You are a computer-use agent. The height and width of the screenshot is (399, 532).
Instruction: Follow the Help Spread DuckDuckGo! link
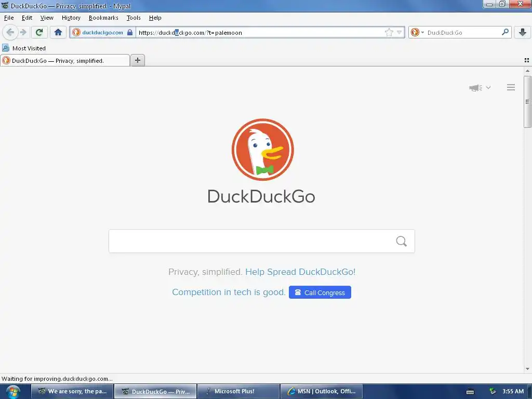[300, 272]
